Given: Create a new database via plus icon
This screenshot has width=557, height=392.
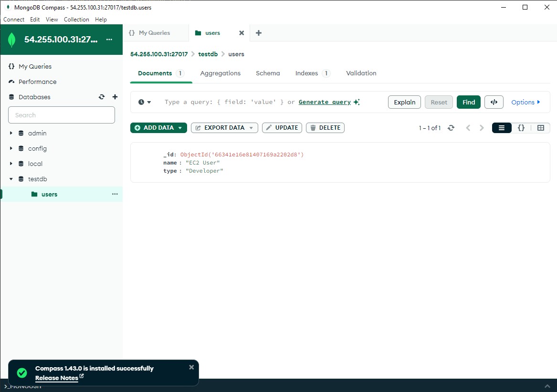Looking at the screenshot, I should pos(115,97).
